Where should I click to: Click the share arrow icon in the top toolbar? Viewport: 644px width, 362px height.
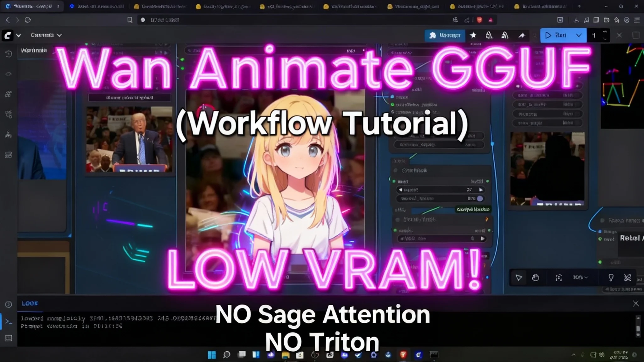click(x=522, y=35)
